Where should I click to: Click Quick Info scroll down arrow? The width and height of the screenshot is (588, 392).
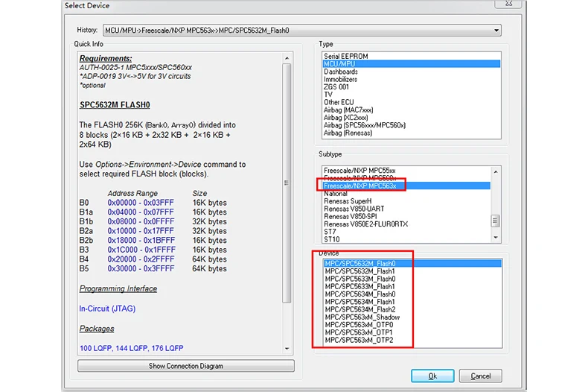pos(287,349)
